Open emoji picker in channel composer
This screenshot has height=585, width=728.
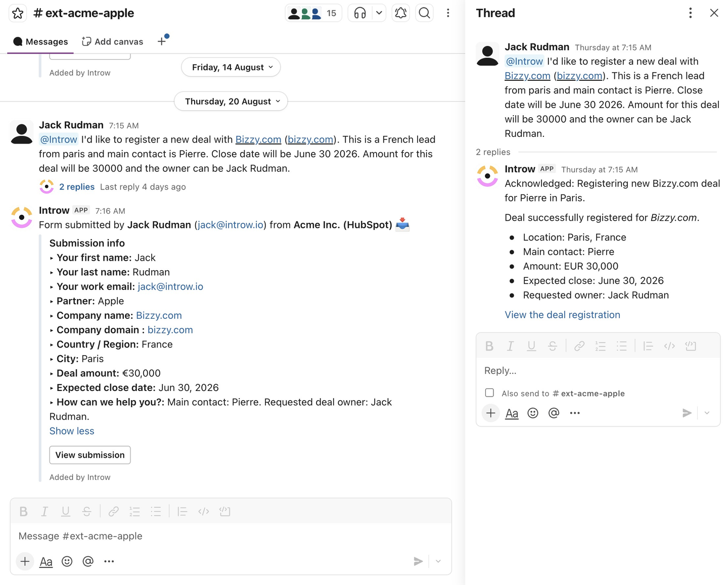pos(67,561)
